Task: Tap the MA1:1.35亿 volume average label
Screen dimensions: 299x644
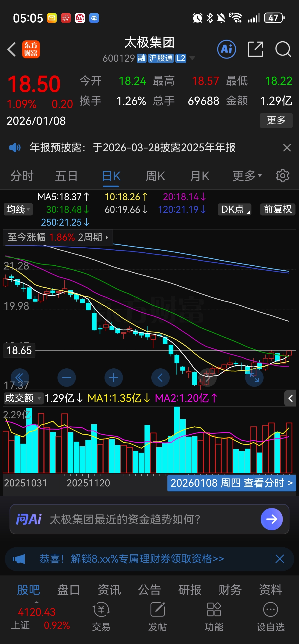Action: tap(119, 398)
